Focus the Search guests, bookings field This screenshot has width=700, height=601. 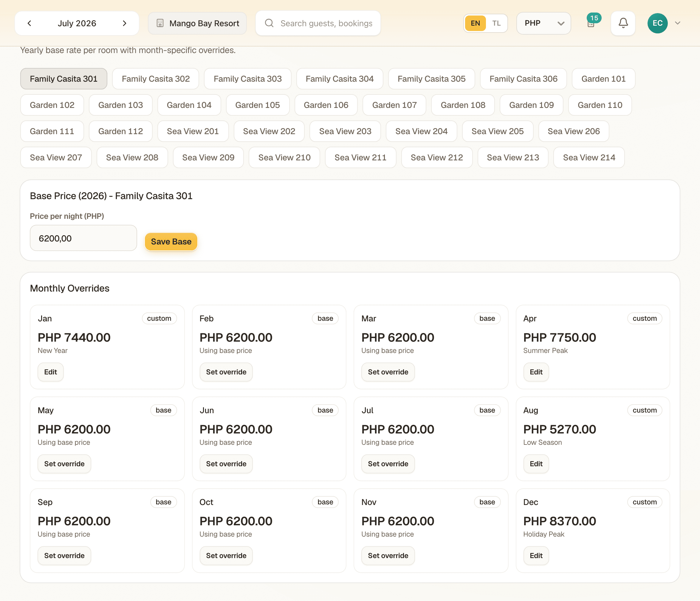(x=318, y=23)
